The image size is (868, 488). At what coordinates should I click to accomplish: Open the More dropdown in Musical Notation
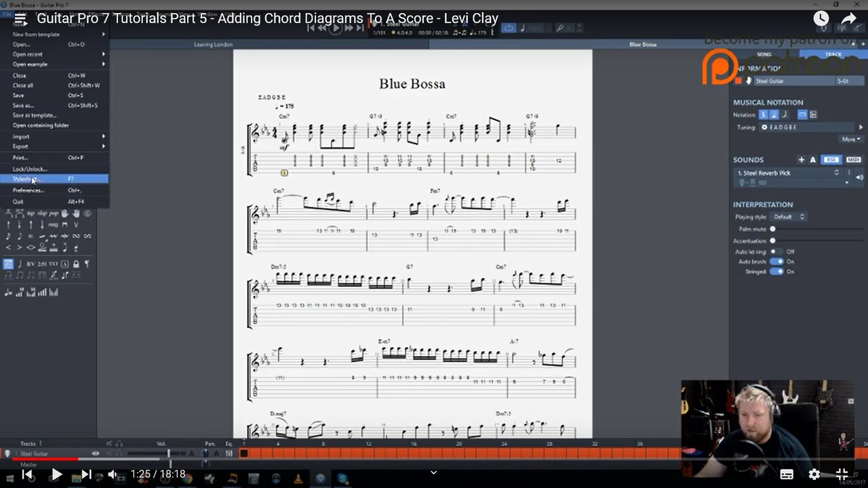(x=852, y=139)
